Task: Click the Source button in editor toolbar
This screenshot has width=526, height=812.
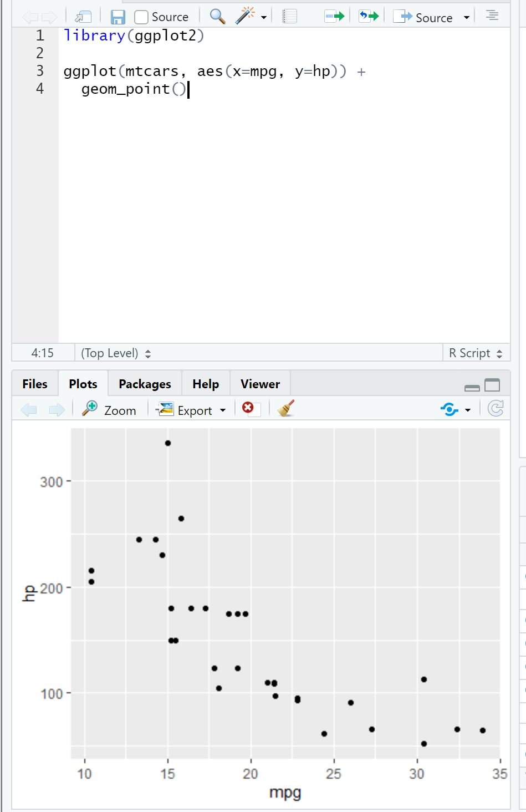Action: pyautogui.click(x=425, y=17)
